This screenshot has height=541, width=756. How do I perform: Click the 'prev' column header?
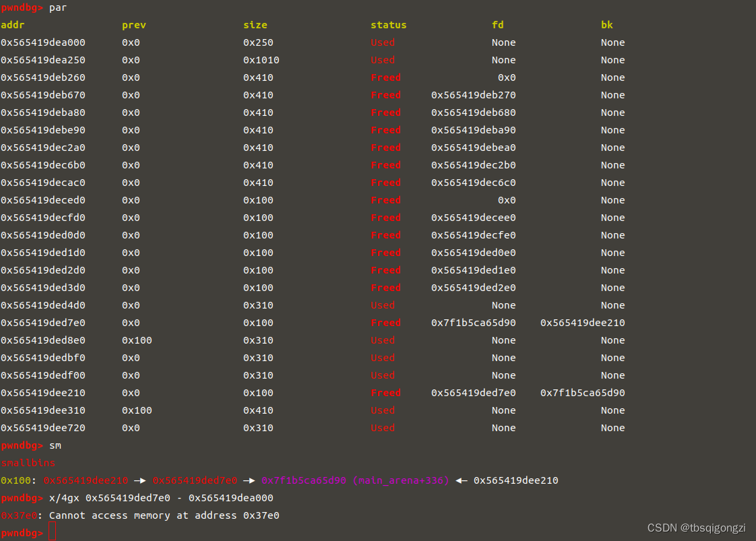[x=134, y=25]
